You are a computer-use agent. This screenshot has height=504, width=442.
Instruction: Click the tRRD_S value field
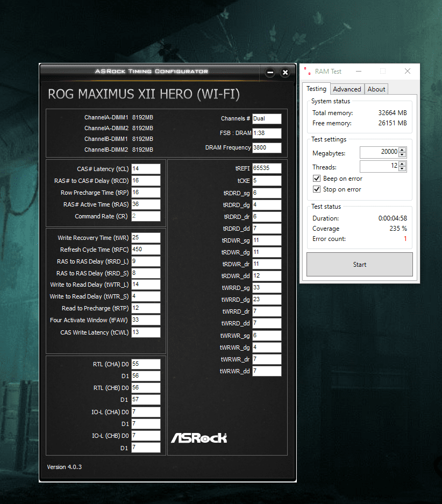[146, 273]
